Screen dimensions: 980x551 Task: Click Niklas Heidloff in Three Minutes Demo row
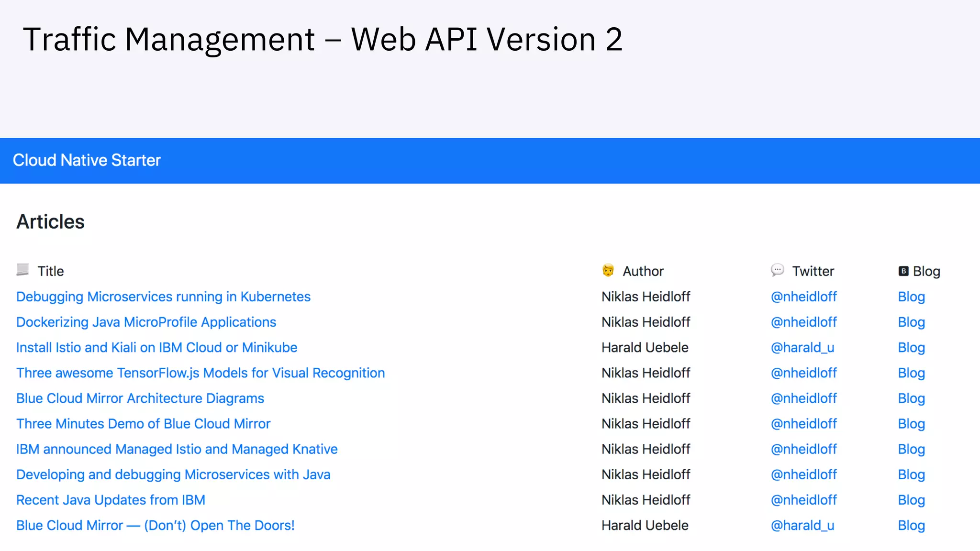point(646,423)
